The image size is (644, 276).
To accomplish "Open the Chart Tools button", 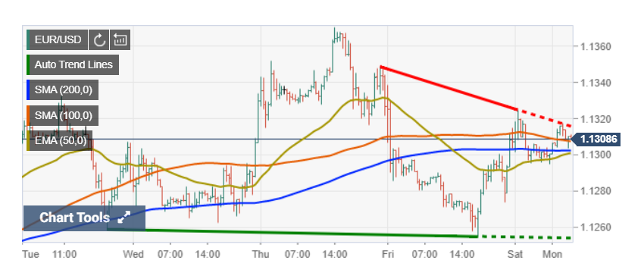I will [85, 218].
